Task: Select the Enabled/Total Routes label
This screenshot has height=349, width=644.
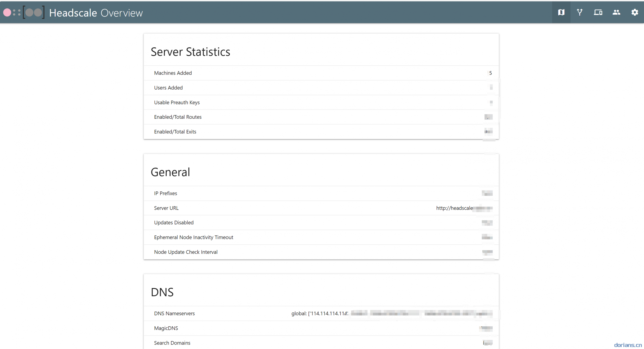Action: coord(178,117)
